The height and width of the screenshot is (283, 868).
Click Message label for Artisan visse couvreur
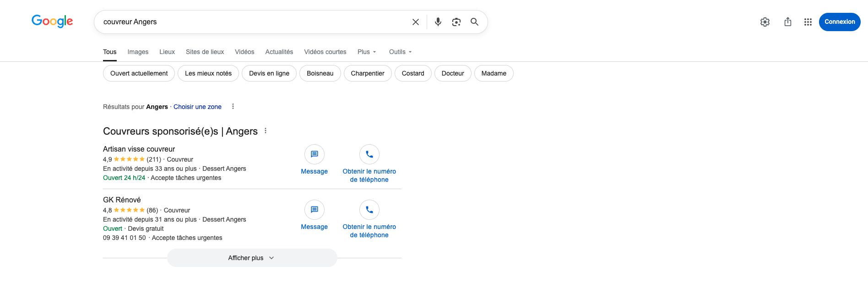point(315,171)
